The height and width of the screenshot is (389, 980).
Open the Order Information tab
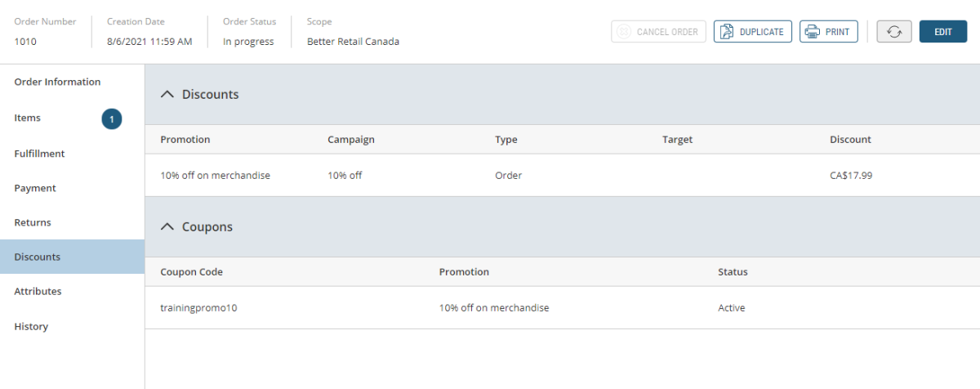[57, 82]
